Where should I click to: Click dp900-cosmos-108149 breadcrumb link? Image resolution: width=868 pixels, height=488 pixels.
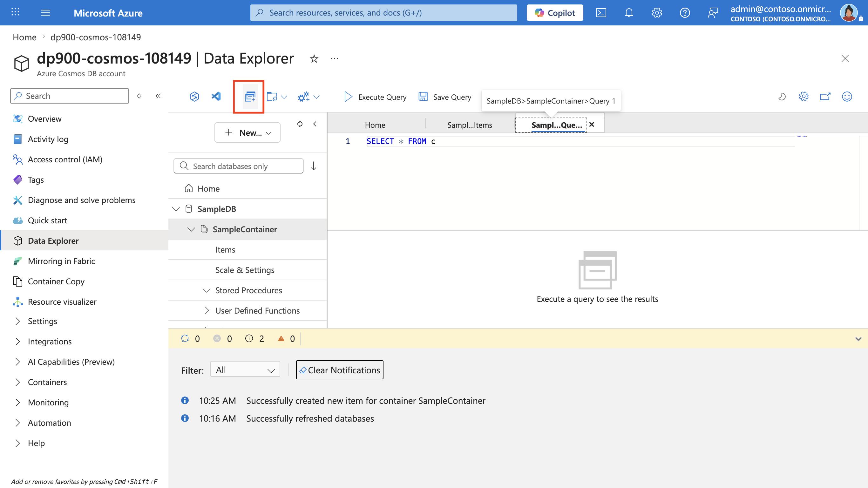96,37
